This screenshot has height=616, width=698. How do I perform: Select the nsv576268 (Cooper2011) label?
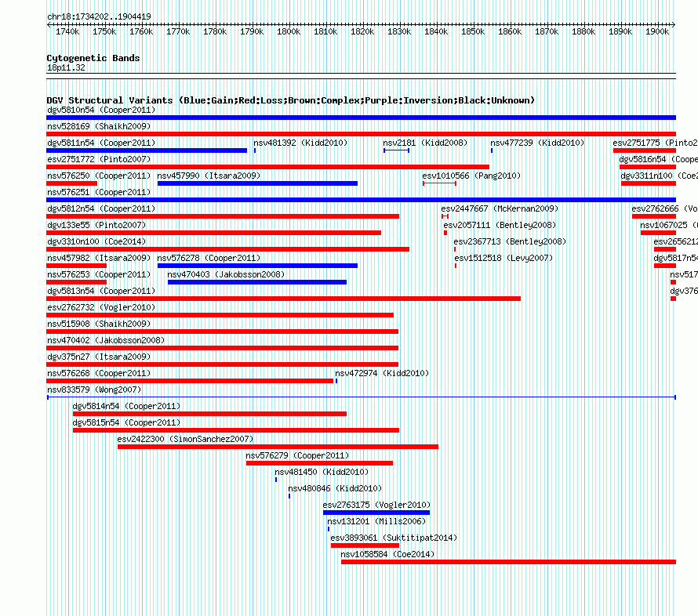pyautogui.click(x=99, y=373)
